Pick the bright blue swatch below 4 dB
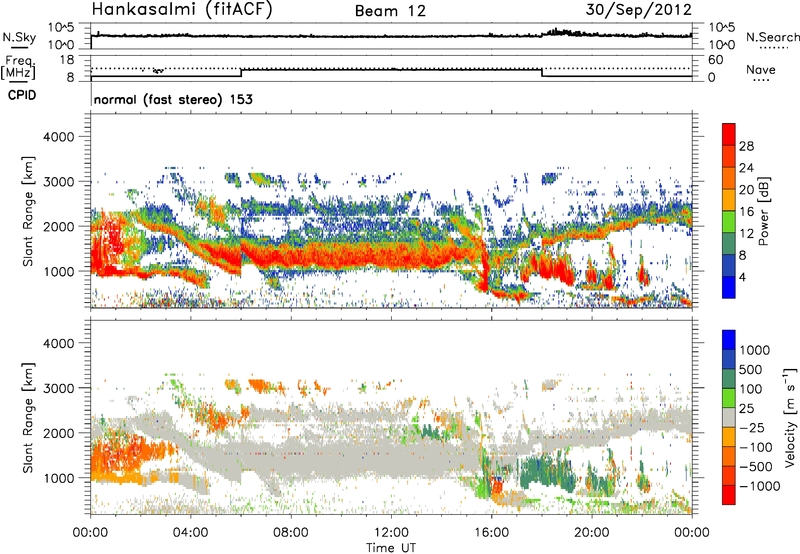The height and width of the screenshot is (554, 800). pos(729,287)
